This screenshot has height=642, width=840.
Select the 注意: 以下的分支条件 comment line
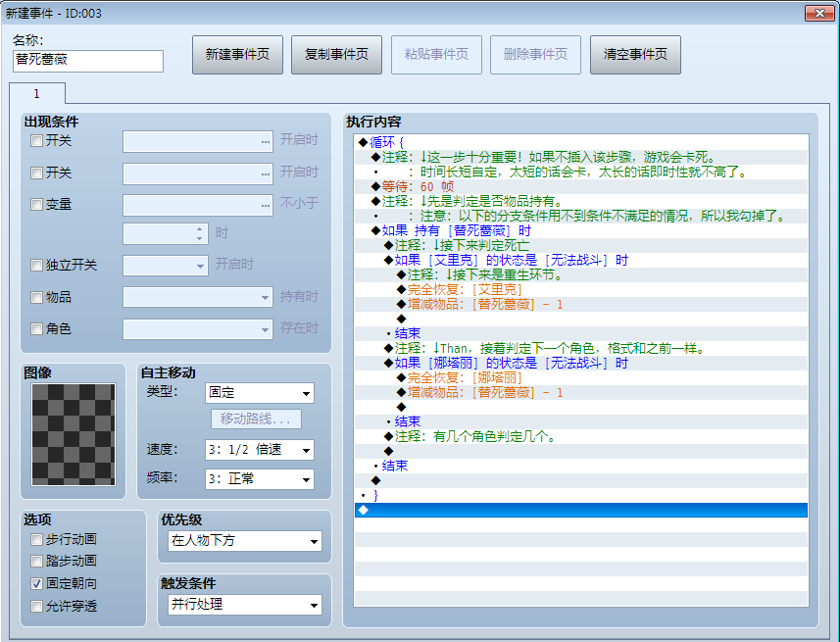point(581,216)
